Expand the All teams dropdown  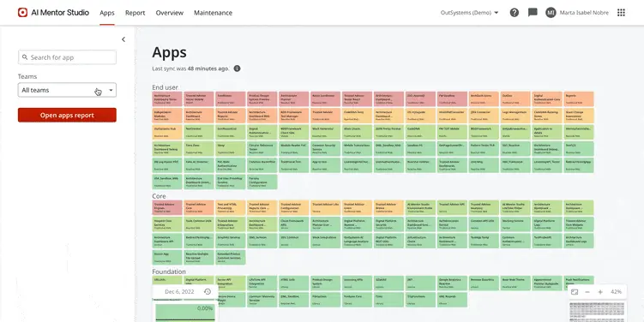(67, 90)
